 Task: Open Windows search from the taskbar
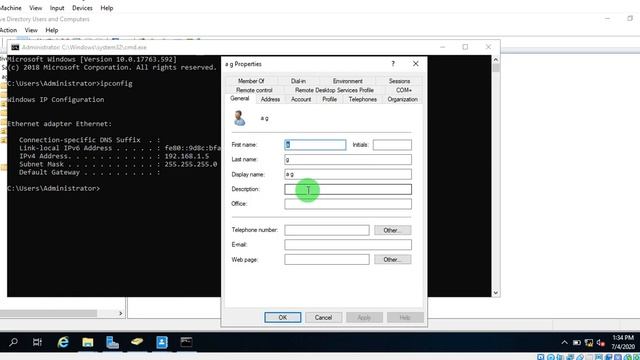[13, 342]
